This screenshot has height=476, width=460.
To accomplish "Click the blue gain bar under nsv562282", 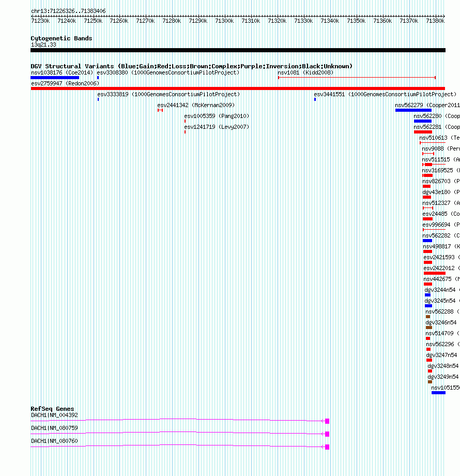I will [x=427, y=241].
